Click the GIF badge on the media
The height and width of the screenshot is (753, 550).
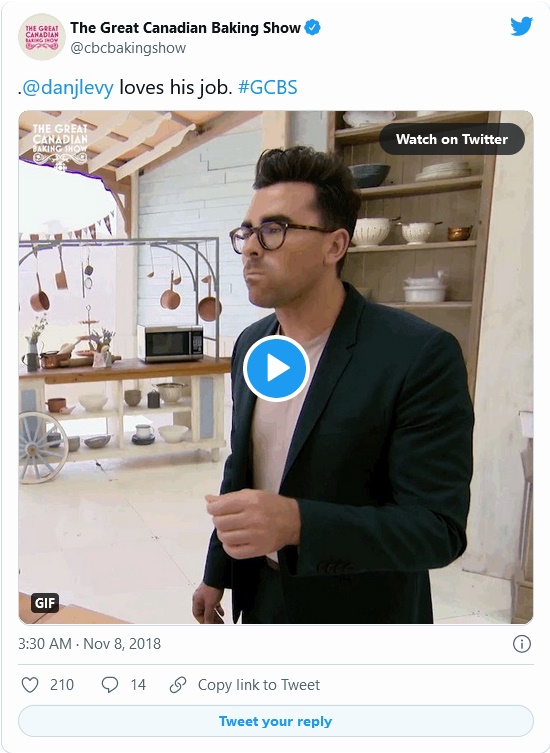click(x=45, y=603)
